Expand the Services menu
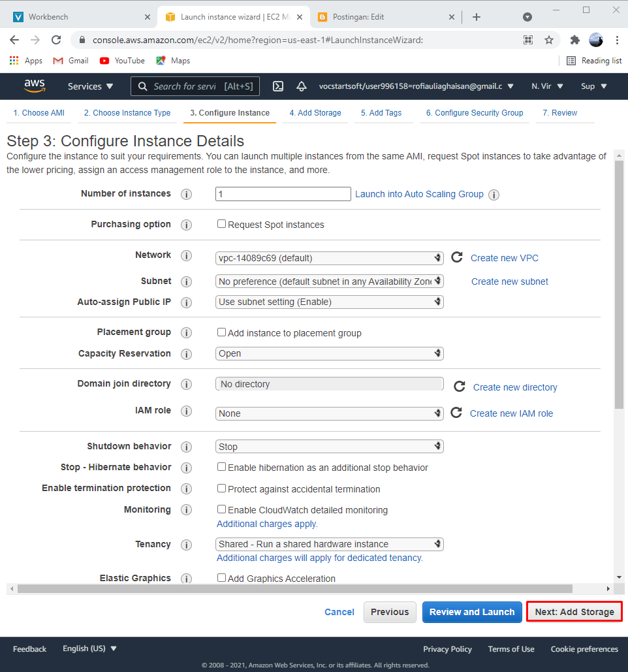 [x=90, y=86]
